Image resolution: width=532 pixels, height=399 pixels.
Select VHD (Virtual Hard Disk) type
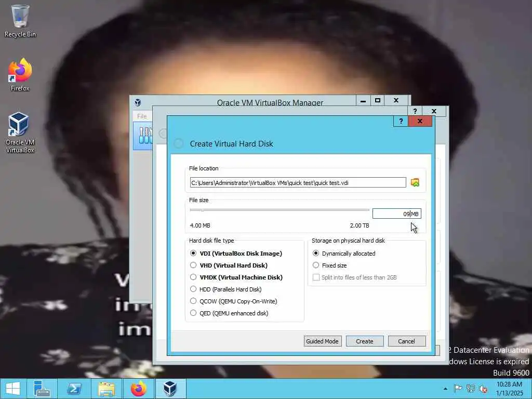[229, 265]
